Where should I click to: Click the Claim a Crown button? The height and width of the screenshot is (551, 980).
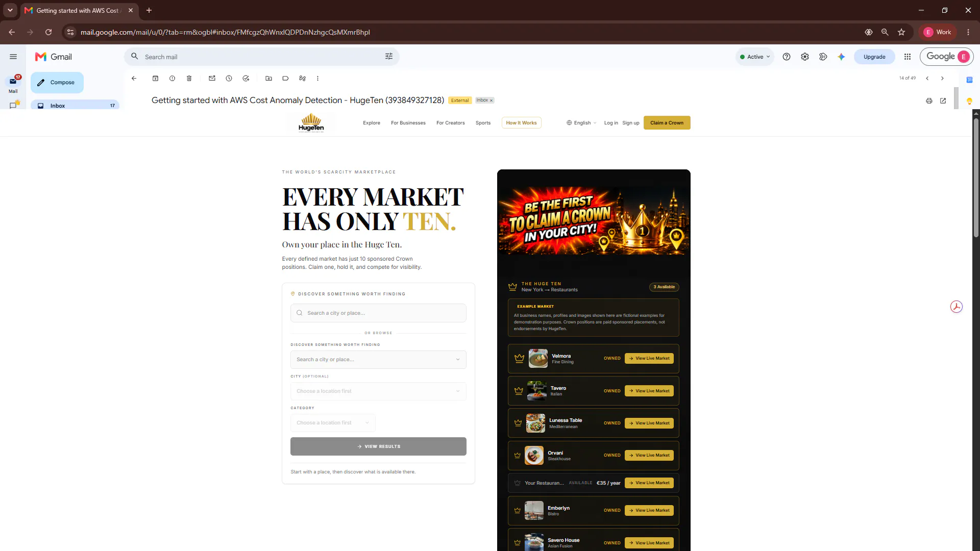[667, 123]
